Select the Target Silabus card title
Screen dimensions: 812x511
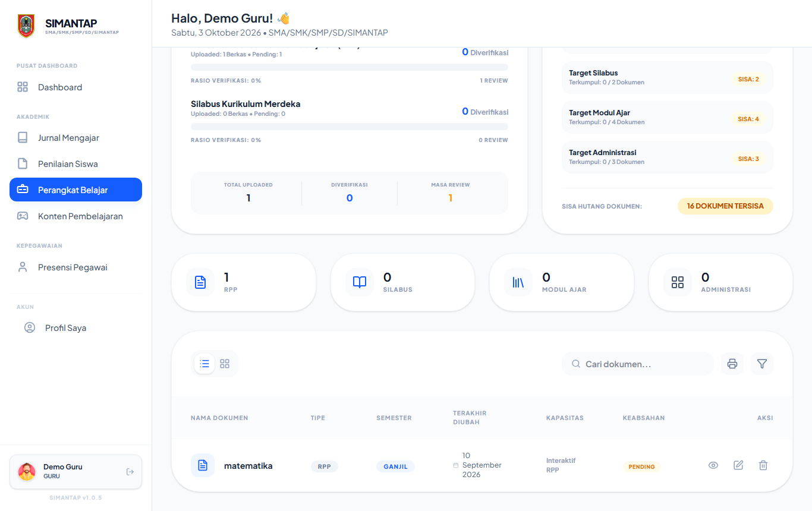[593, 73]
